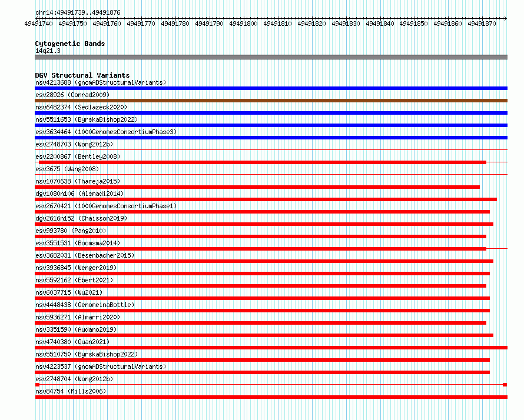524x420 pixels.
Task: Click the red bar of dgv2616n152
Action: pyautogui.click(x=264, y=224)
